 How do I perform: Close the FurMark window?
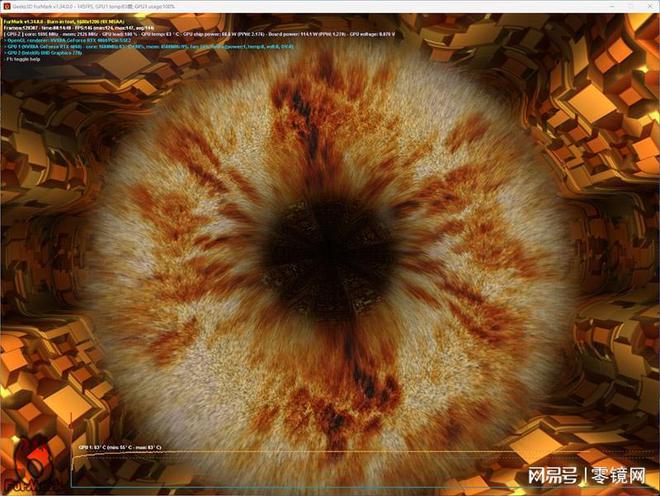click(650, 6)
